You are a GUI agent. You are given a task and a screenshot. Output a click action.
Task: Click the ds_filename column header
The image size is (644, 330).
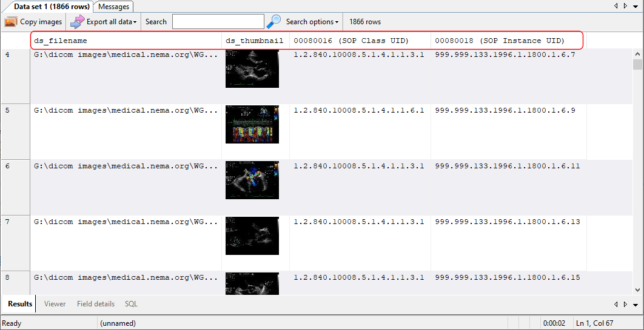tap(127, 41)
